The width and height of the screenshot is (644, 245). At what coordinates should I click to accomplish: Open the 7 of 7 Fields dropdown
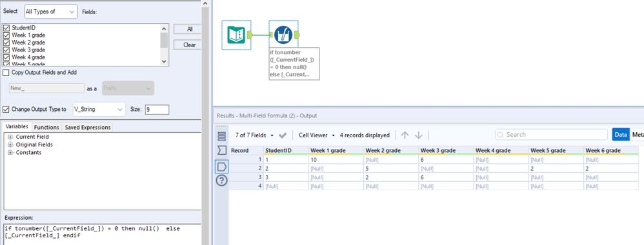click(254, 135)
